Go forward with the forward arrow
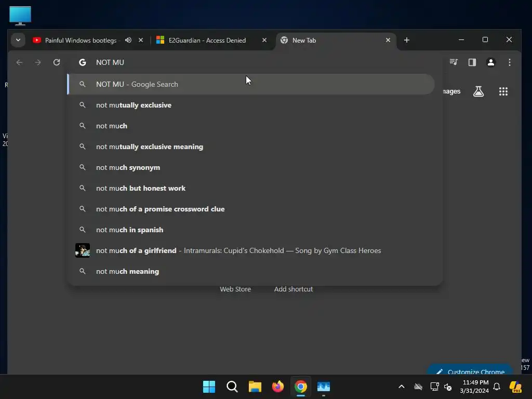The width and height of the screenshot is (532, 399). pyautogui.click(x=38, y=62)
